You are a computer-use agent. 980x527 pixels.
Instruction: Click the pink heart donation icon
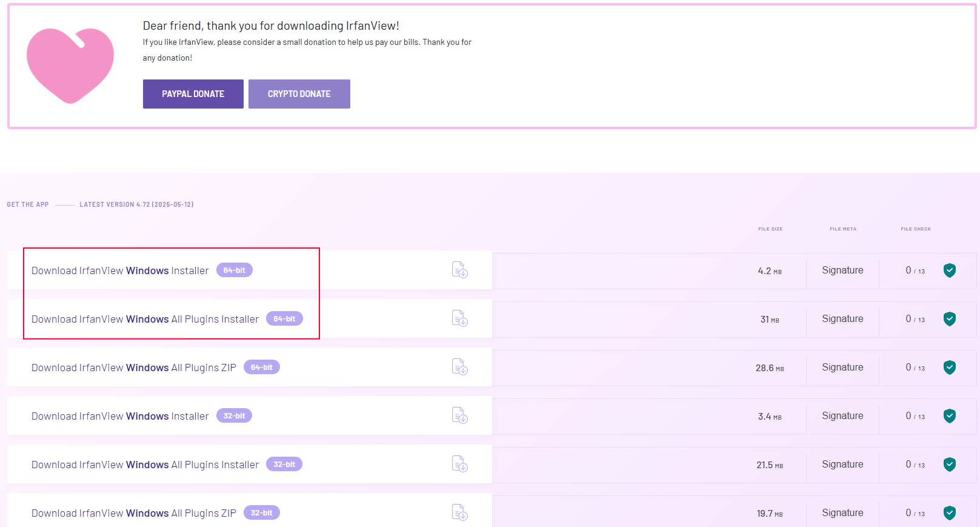coord(70,65)
